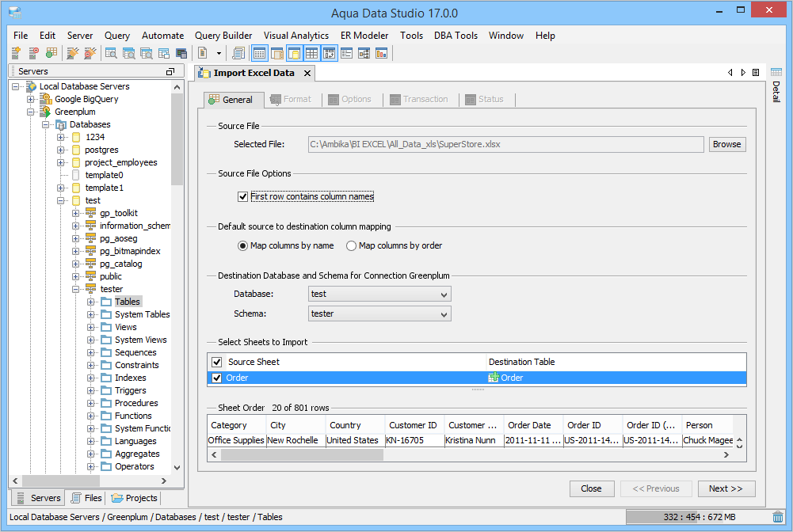Image resolution: width=793 pixels, height=532 pixels.
Task: Click the server icon with red minus
Action: pyautogui.click(x=33, y=53)
